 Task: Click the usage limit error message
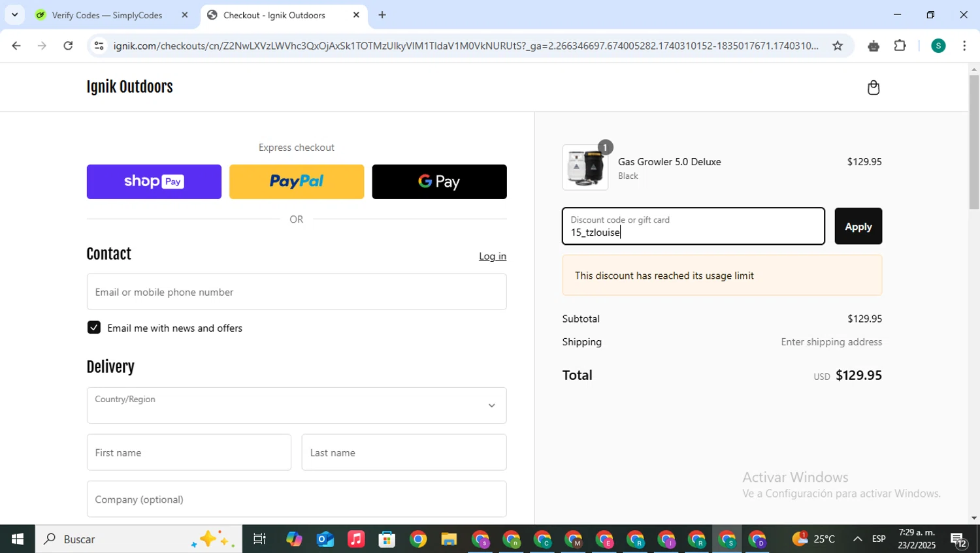(x=722, y=276)
